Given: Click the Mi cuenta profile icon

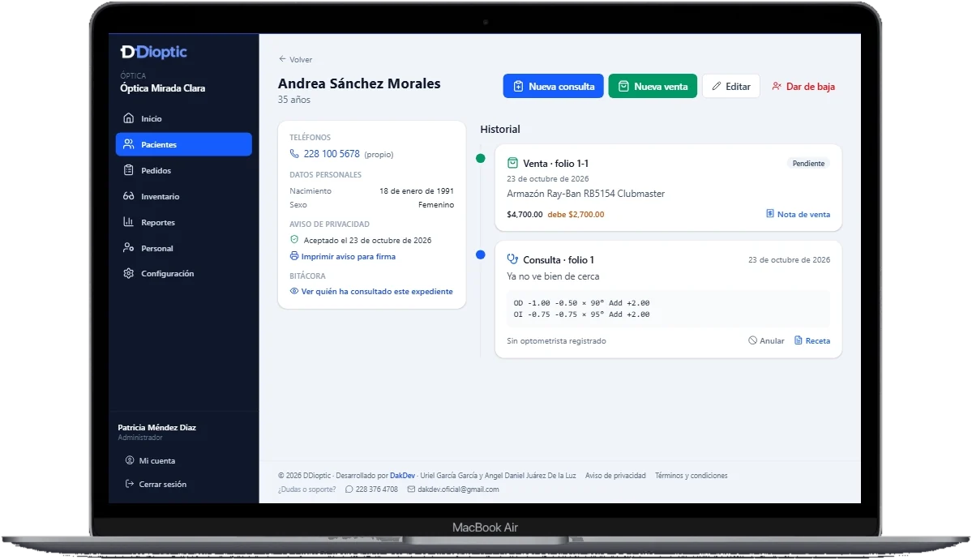Looking at the screenshot, I should tap(130, 460).
